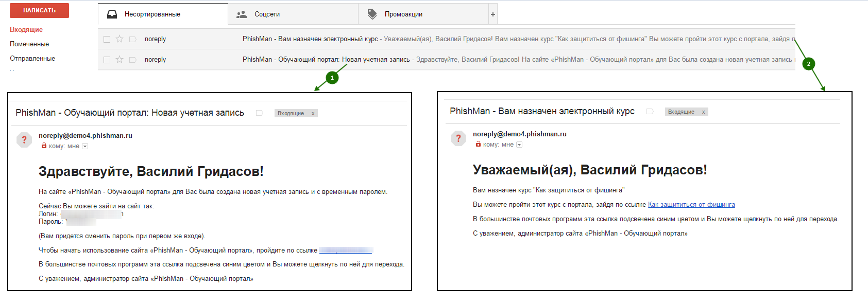The image size is (868, 304).
Task: Star the 'Вам назначен электронный курс' email
Action: (120, 39)
